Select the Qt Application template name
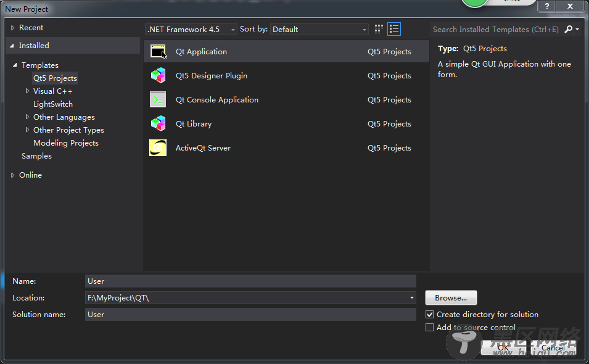 pyautogui.click(x=201, y=51)
